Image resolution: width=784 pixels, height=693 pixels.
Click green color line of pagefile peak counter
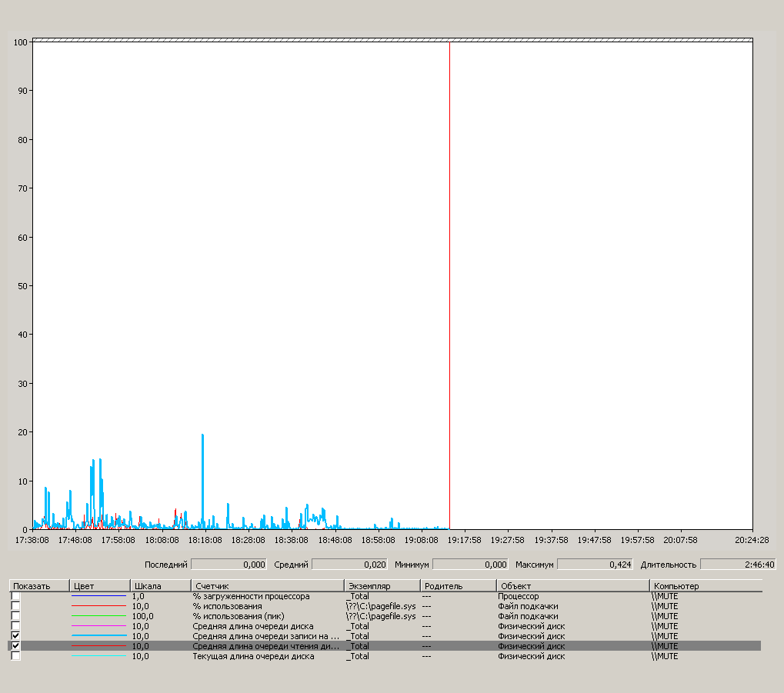pos(98,616)
